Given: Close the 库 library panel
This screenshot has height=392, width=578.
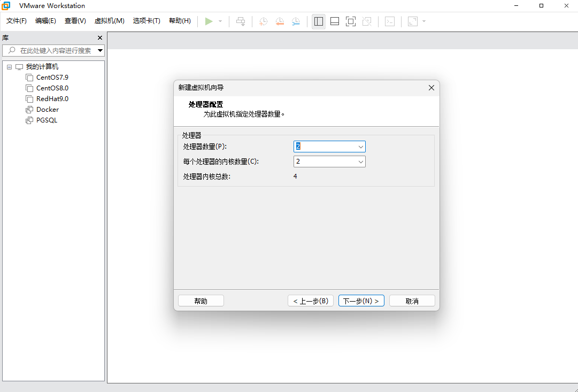Looking at the screenshot, I should [x=100, y=37].
